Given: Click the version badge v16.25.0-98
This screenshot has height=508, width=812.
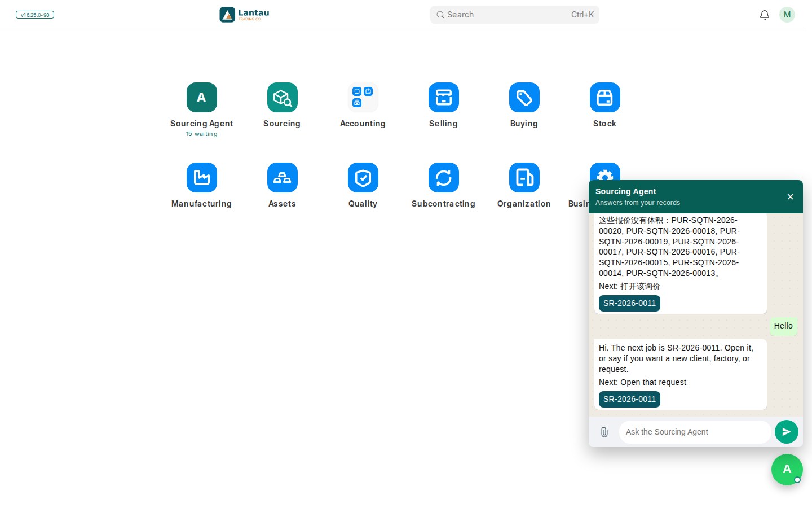Looking at the screenshot, I should (x=35, y=15).
